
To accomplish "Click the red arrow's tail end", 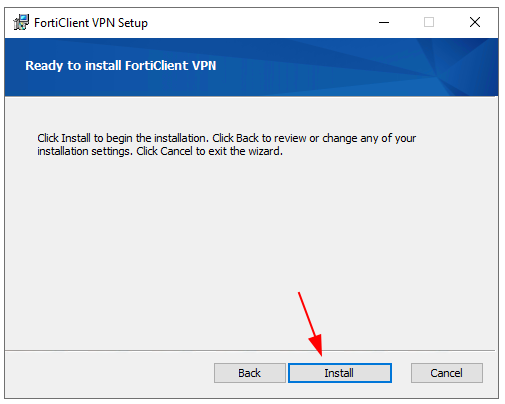I will pos(300,295).
